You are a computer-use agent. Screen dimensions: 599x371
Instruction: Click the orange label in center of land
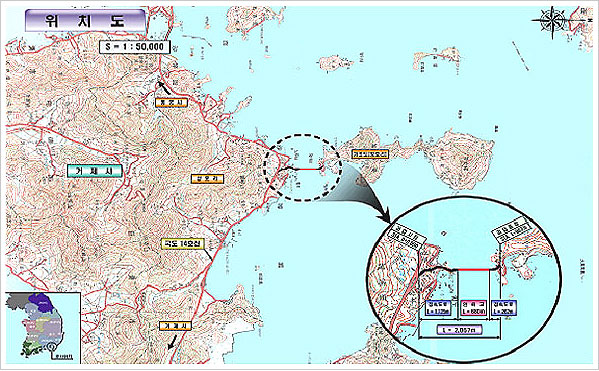[207, 178]
